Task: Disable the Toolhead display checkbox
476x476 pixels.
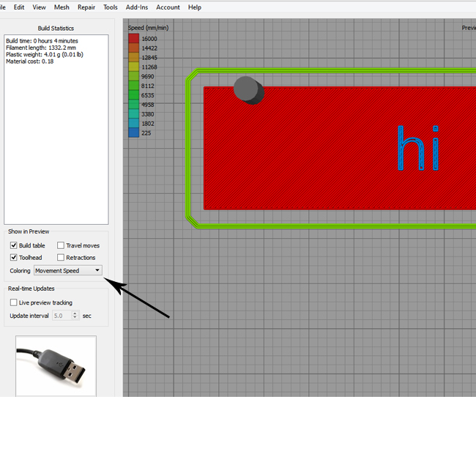Action: tap(14, 258)
